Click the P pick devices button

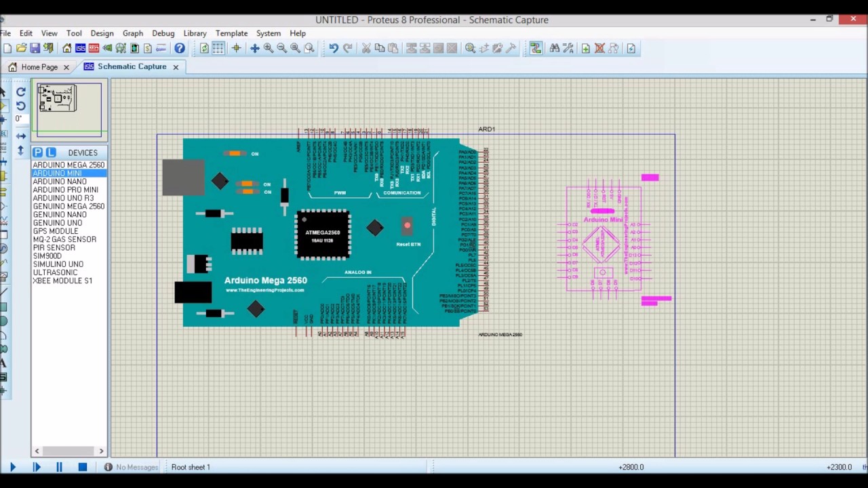pos(38,152)
